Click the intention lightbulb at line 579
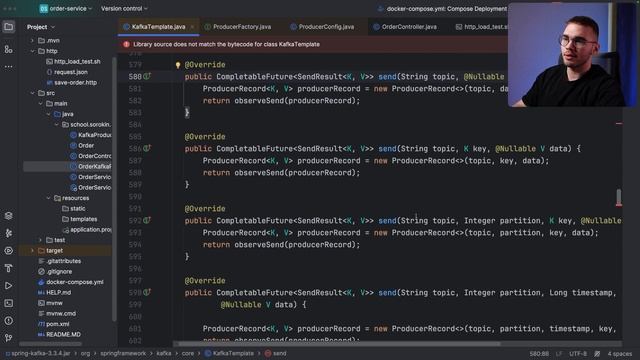The height and width of the screenshot is (360, 640). 178,65
